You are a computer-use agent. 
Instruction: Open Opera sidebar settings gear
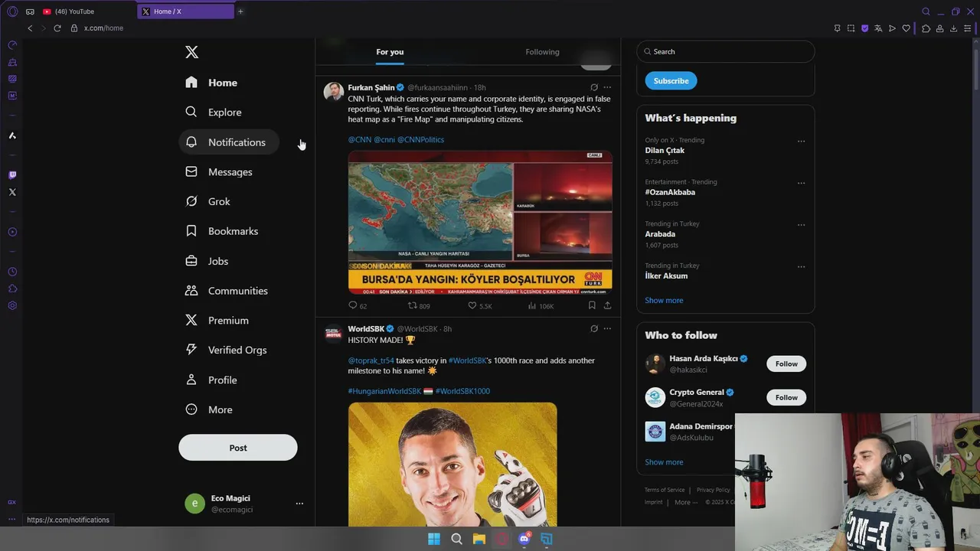coord(12,305)
